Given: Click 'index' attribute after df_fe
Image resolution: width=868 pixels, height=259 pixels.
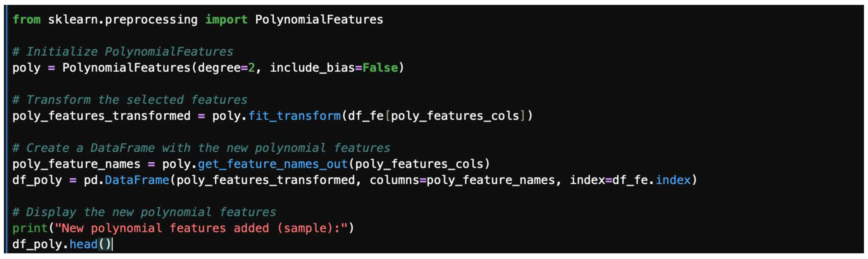Looking at the screenshot, I should 673,180.
